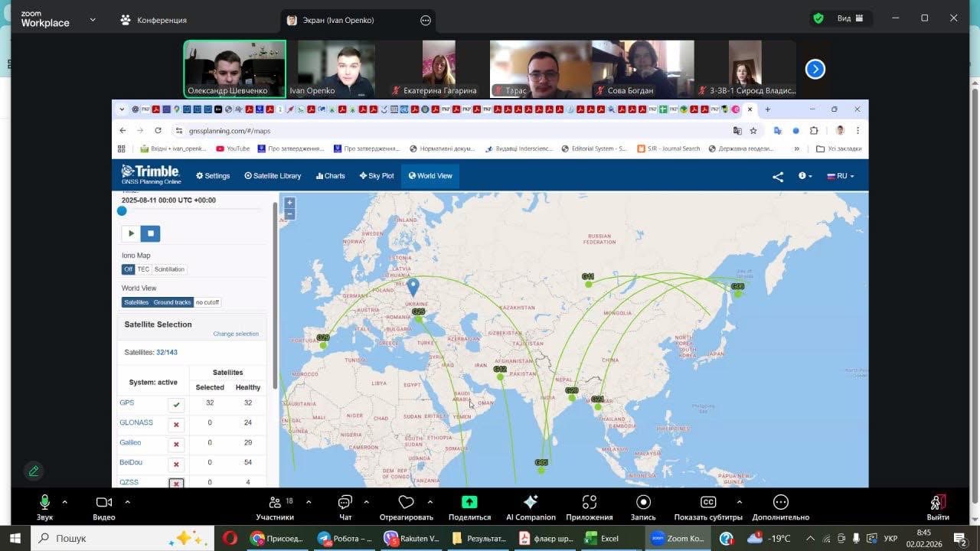
Task: Set Iono Map to Off
Action: tap(128, 269)
